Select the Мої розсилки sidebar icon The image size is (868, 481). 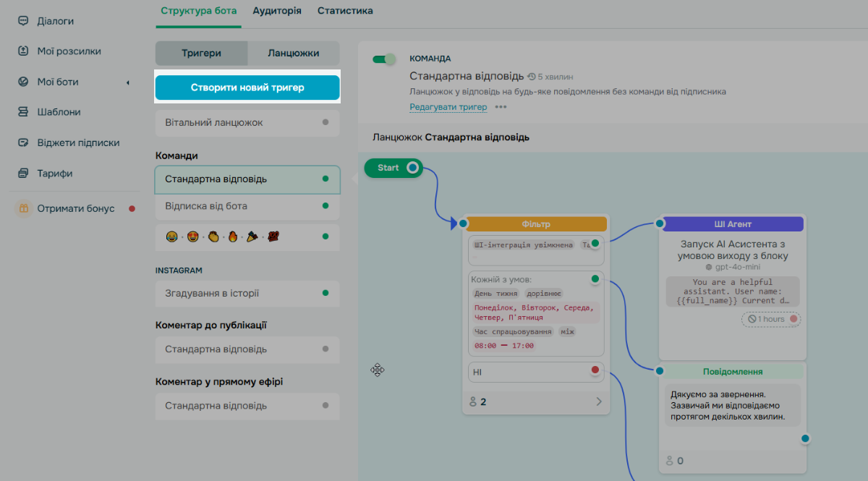coord(22,51)
